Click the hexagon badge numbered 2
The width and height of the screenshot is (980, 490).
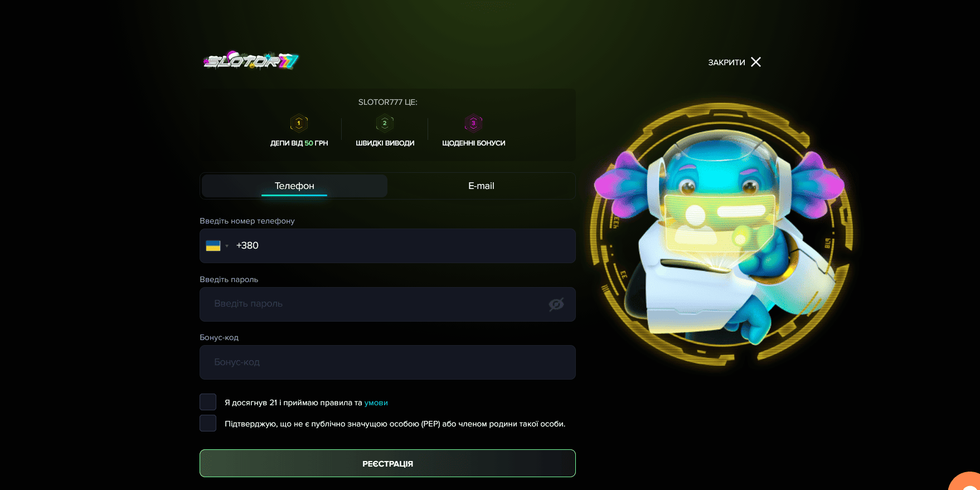385,123
